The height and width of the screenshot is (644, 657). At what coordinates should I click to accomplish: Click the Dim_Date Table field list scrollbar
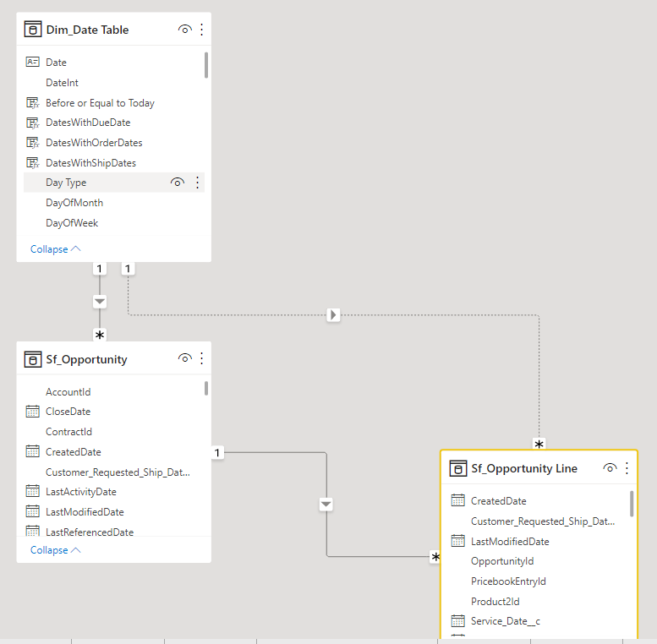[x=206, y=65]
